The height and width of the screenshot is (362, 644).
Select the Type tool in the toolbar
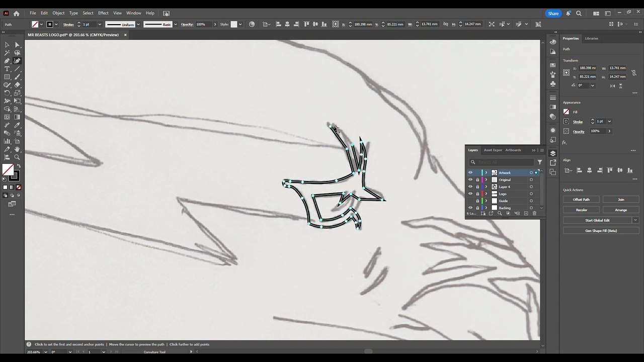pos(7,69)
